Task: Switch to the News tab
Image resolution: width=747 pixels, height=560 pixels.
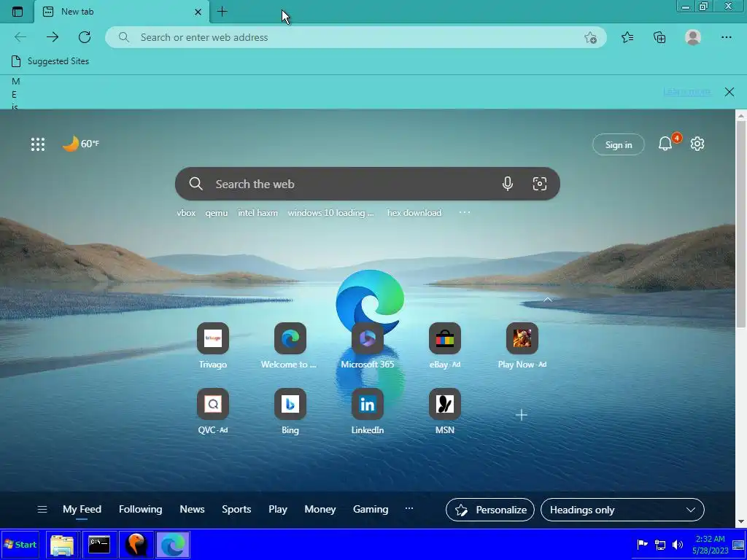Action: (x=192, y=509)
